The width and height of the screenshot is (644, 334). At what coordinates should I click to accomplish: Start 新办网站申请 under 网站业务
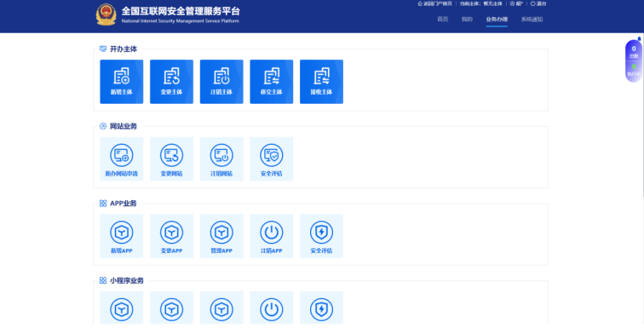(x=122, y=159)
